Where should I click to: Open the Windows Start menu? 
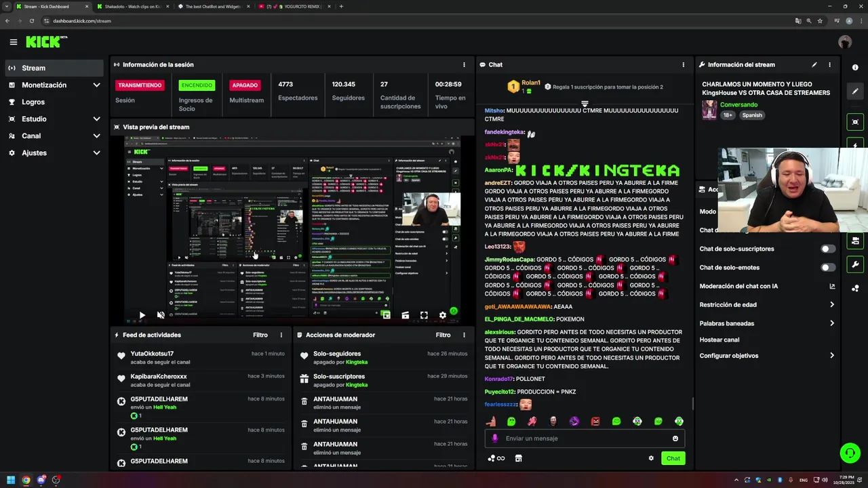tap(11, 480)
